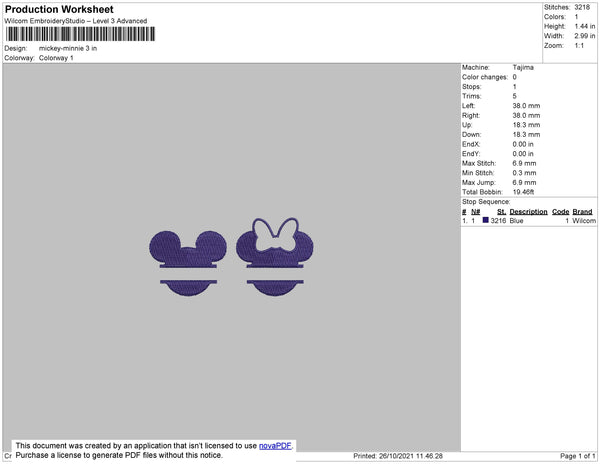The width and height of the screenshot is (600, 464).
Task: Click the 'Stops:' label
Action: click(x=471, y=86)
